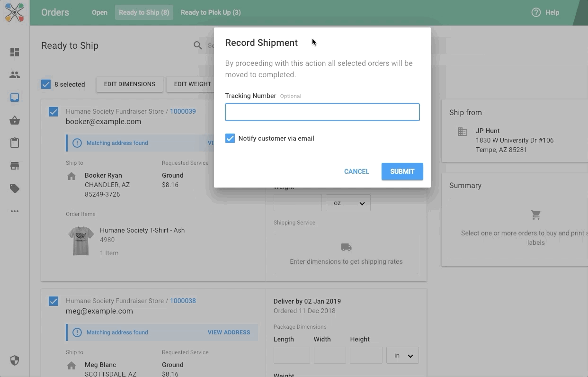Open order link 1000038
Viewport: 588px width, 377px height.
click(183, 301)
